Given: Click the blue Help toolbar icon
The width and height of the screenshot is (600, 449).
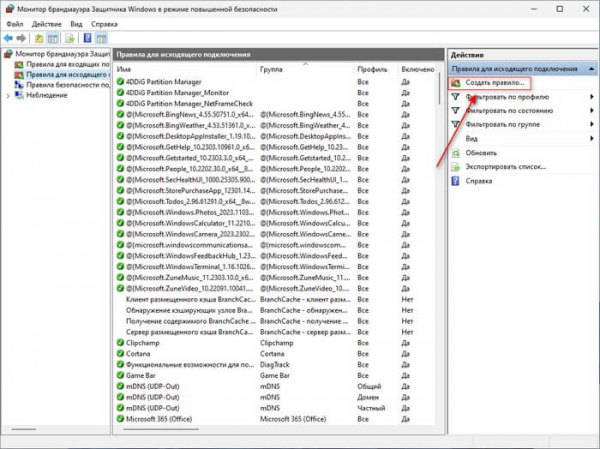Looking at the screenshot, I should (88, 38).
